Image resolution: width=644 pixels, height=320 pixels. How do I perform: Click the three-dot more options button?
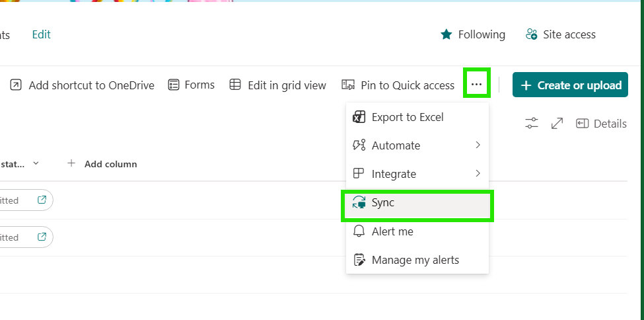click(476, 85)
